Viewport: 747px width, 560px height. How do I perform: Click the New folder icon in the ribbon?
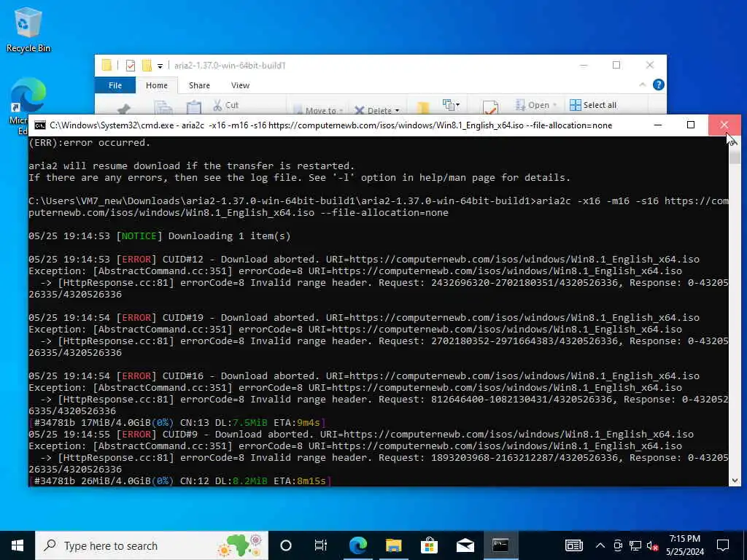pos(423,108)
